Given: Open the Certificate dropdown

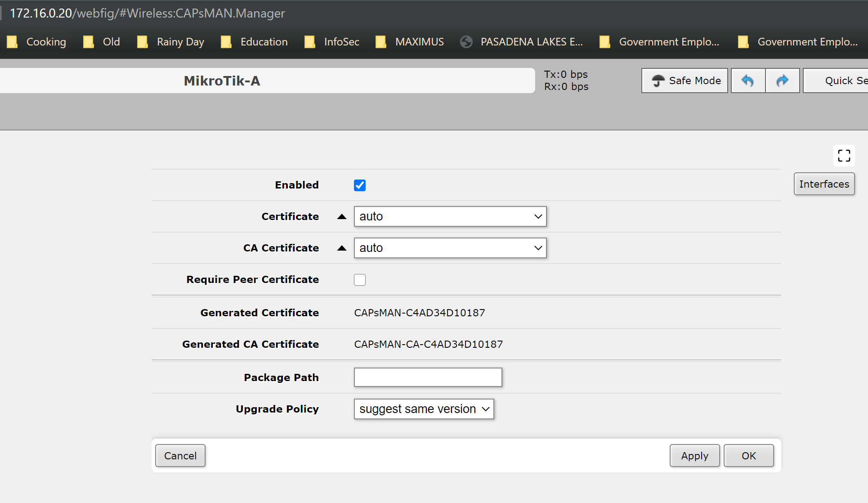Looking at the screenshot, I should click(x=450, y=216).
